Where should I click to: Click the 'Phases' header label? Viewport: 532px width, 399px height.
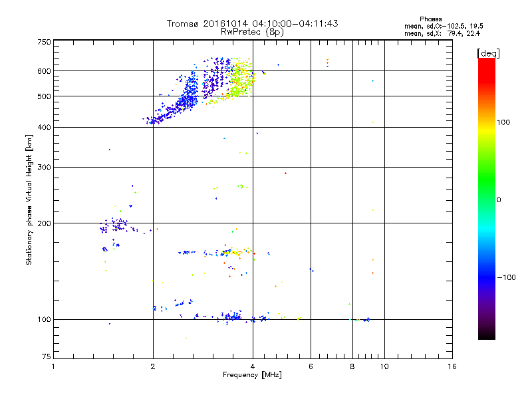tap(430, 19)
